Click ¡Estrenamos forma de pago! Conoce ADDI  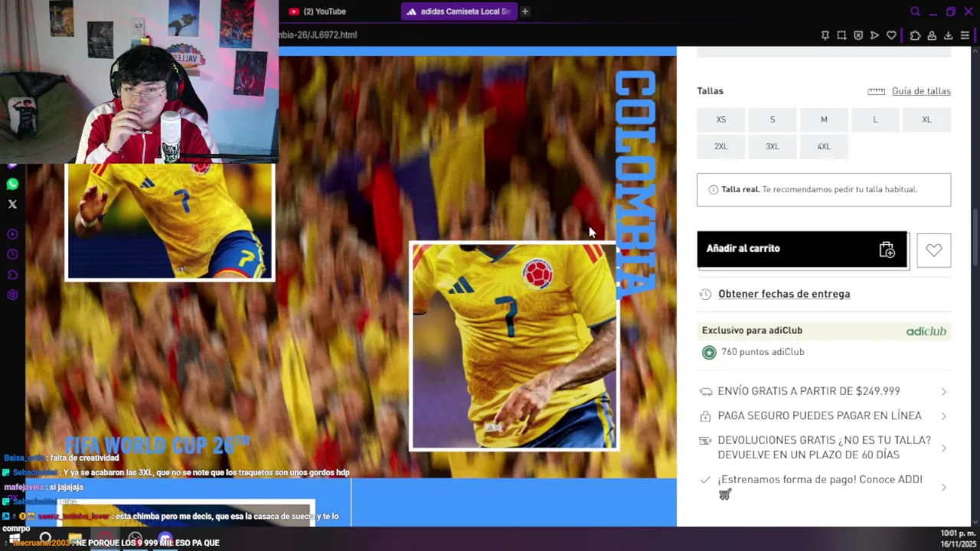point(820,480)
